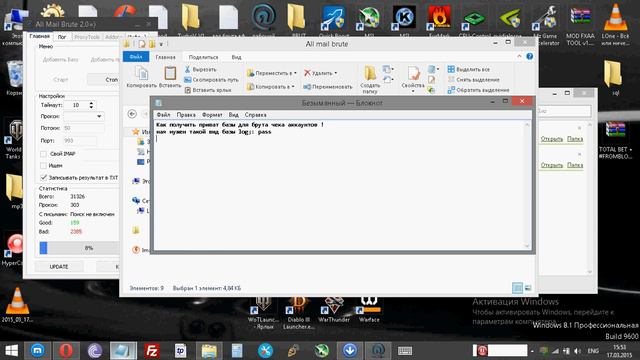Viewport: 640px width, 360px height.
Task: Open File Explorer taskbar icon
Action: click(209, 350)
